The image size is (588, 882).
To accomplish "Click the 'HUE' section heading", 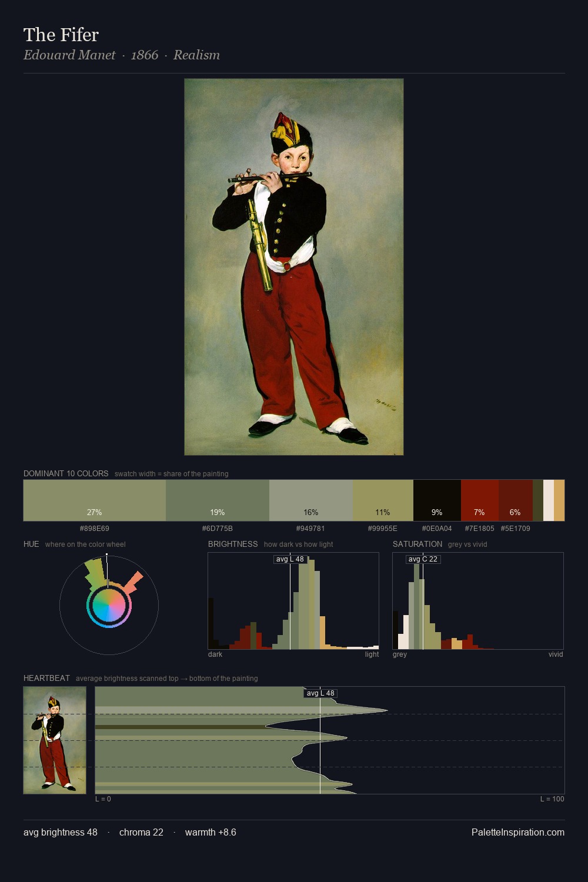I will [x=31, y=544].
